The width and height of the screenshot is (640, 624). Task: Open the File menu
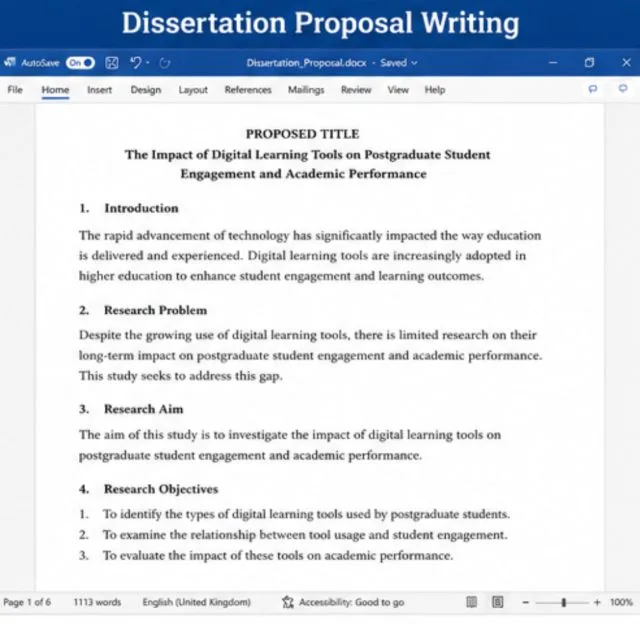pos(15,89)
